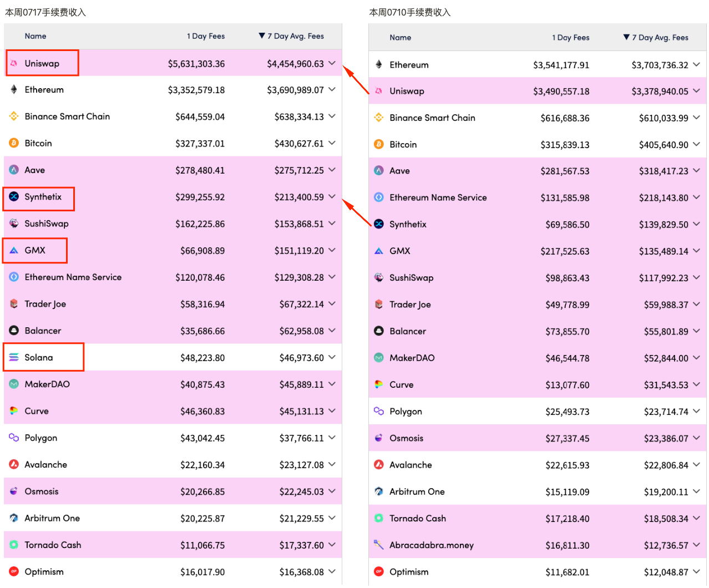Sort by 1 Day Fees in the 0710 table
The image size is (709, 588).
click(571, 38)
